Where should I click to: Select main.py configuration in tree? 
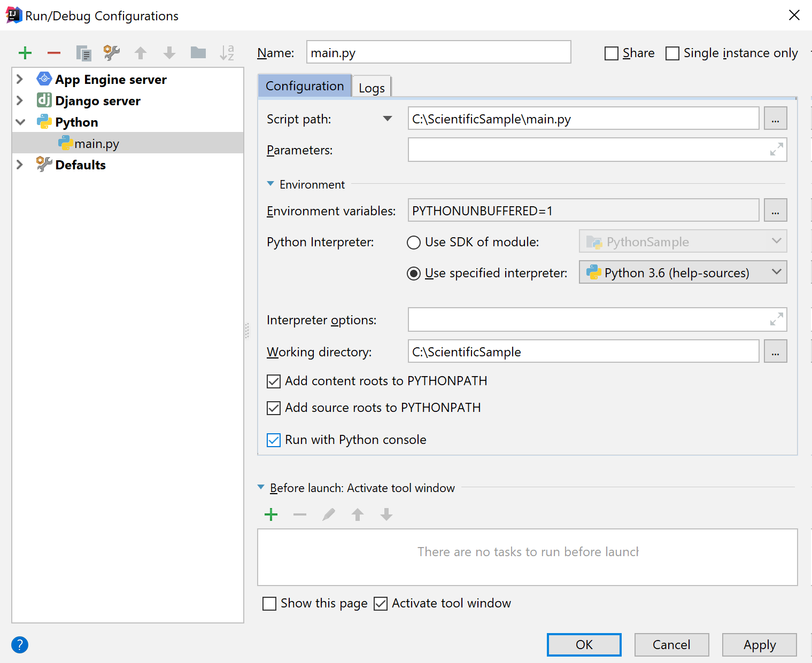coord(128,143)
